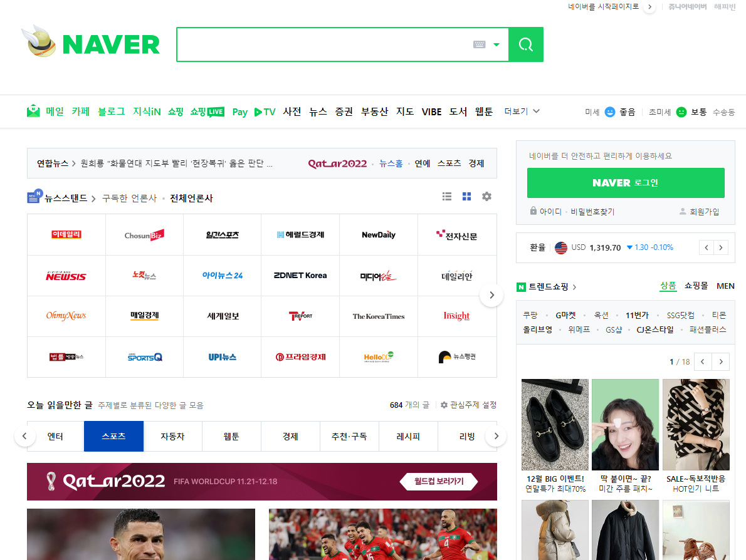746x560 pixels.
Task: Click the green search magnifier button
Action: 526,44
